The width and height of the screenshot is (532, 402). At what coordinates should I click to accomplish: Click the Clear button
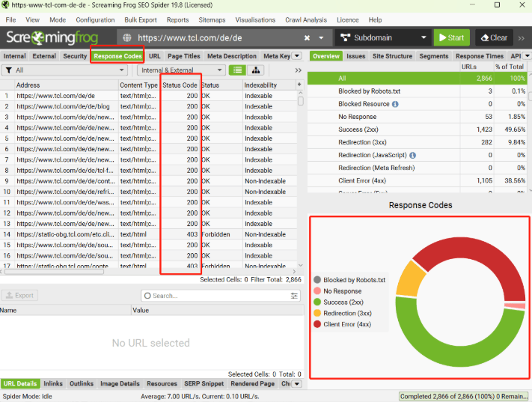(x=494, y=37)
